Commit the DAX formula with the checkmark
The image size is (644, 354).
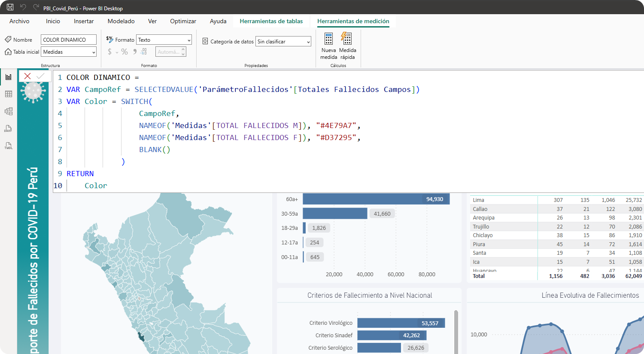pos(41,76)
